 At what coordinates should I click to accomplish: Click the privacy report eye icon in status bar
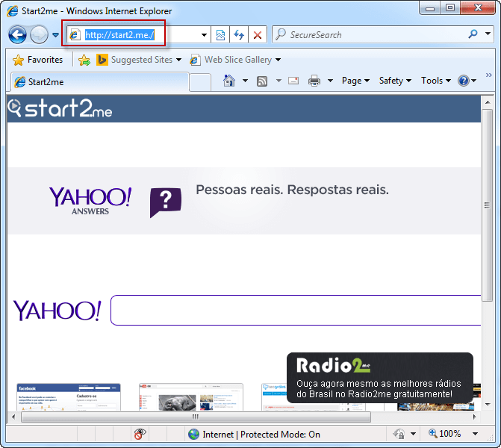coord(140,434)
